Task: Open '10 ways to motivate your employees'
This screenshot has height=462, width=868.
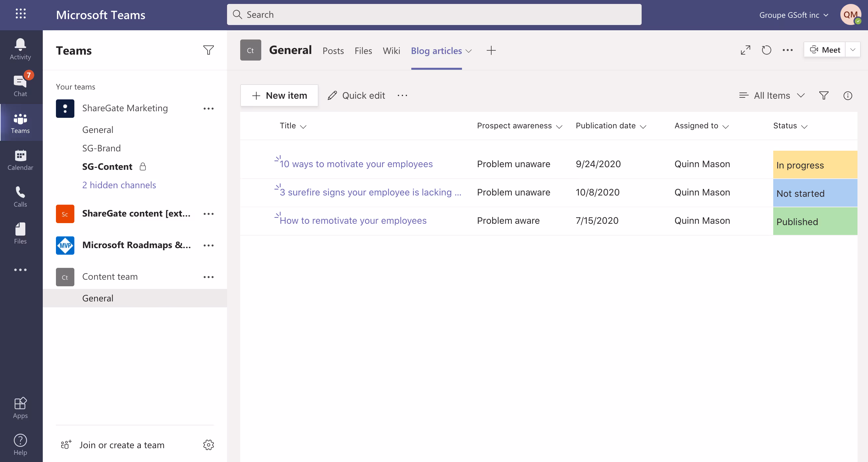Action: (356, 164)
